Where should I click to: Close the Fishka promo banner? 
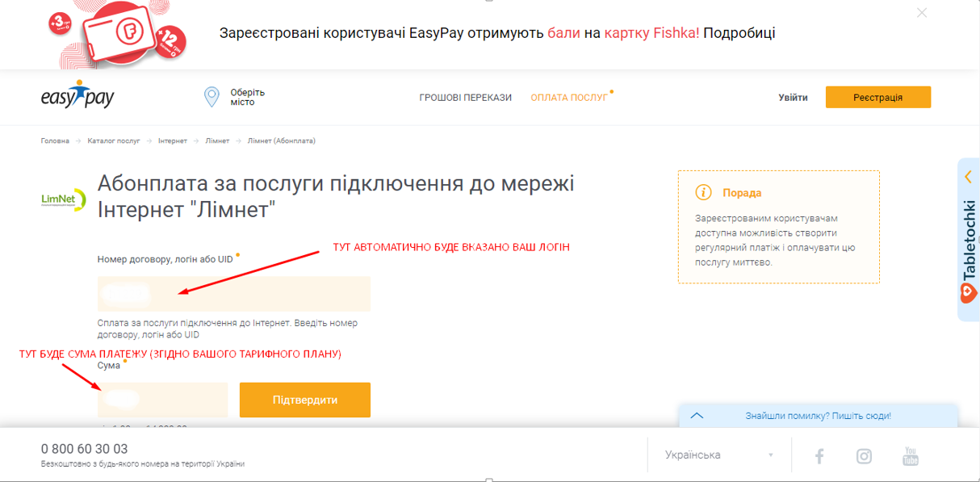[x=922, y=13]
